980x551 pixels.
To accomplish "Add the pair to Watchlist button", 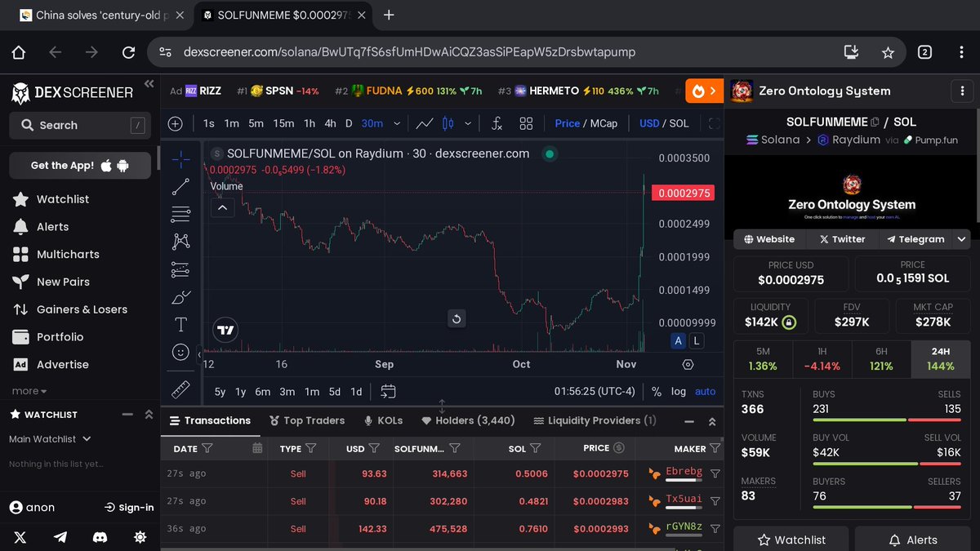I will pyautogui.click(x=791, y=540).
